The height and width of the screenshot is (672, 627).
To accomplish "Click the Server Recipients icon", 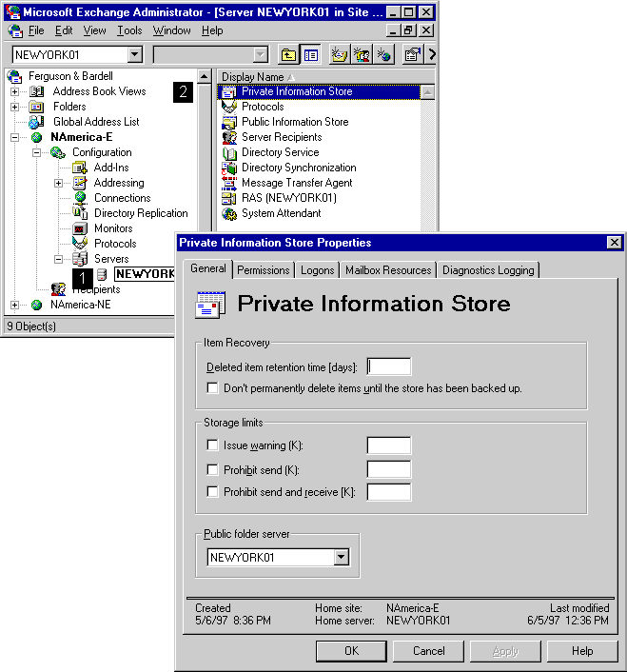I will click(229, 137).
